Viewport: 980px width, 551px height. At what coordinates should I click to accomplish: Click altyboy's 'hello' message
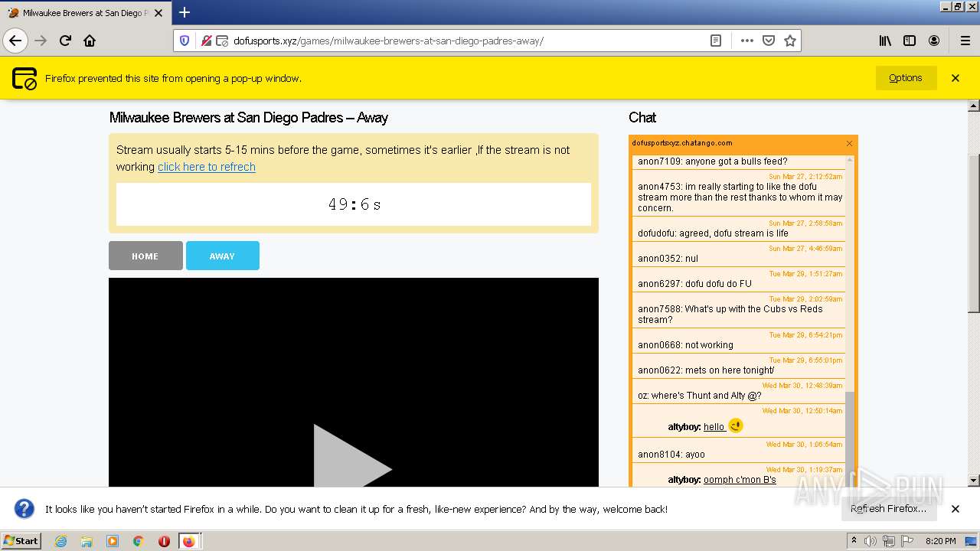coord(714,427)
